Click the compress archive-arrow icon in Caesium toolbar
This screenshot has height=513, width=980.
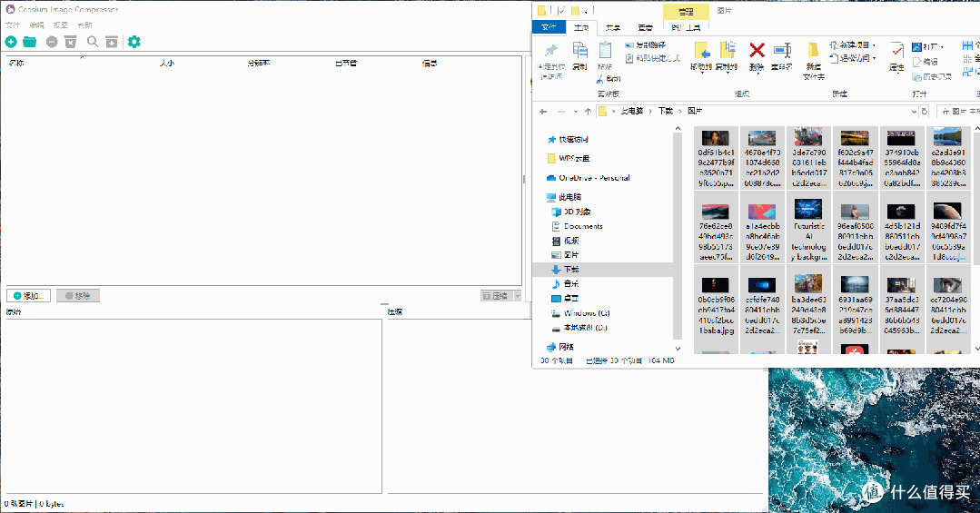pos(112,42)
